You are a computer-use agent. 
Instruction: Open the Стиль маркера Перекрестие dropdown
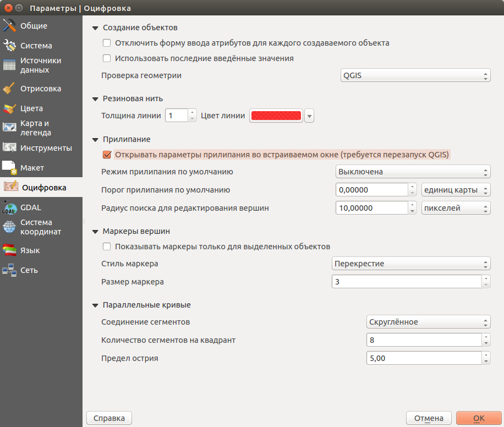[411, 264]
